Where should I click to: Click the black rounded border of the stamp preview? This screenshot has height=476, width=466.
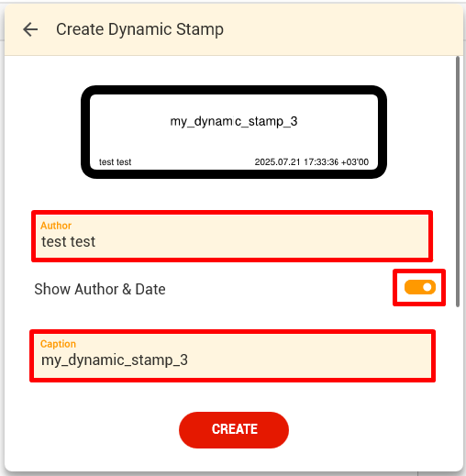[x=234, y=90]
